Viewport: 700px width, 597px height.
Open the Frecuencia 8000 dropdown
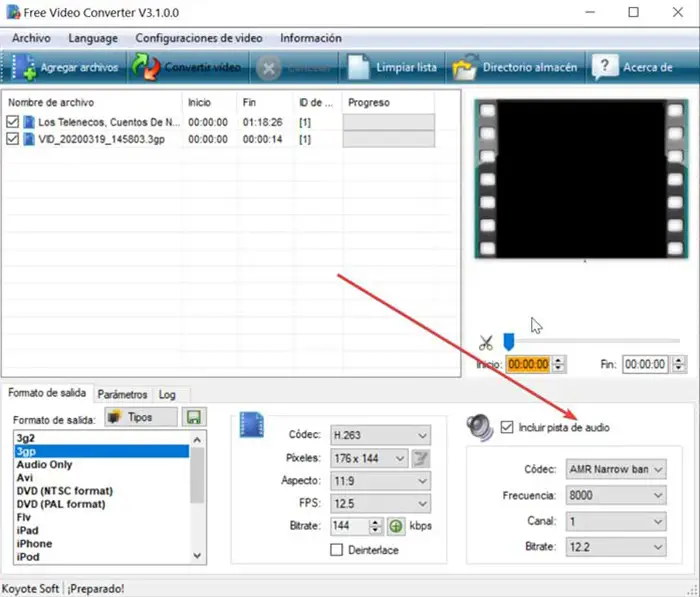click(616, 495)
